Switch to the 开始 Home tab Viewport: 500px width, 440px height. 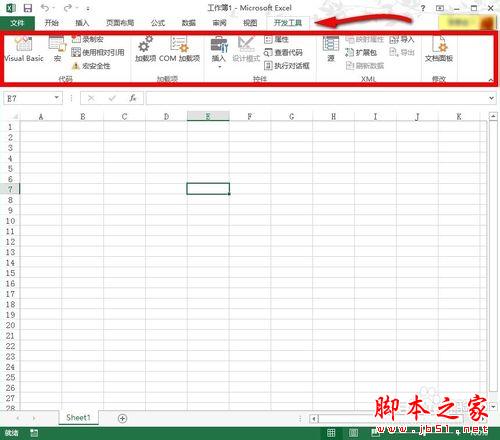coord(52,23)
